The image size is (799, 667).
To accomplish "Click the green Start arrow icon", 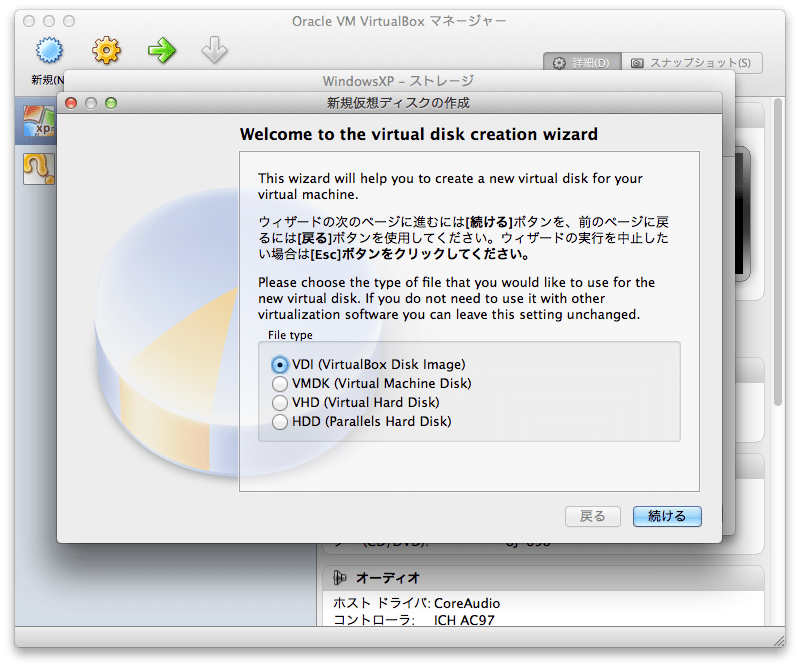I will tap(162, 50).
